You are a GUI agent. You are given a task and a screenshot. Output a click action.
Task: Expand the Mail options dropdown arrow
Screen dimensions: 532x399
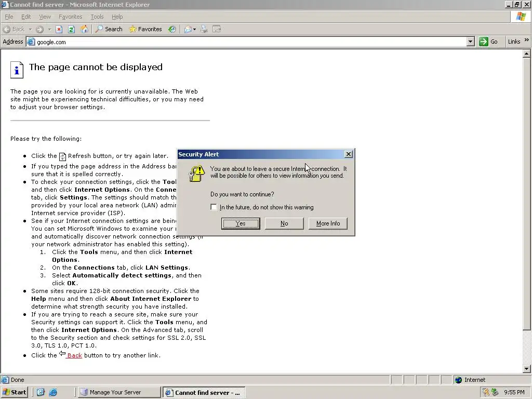(194, 30)
